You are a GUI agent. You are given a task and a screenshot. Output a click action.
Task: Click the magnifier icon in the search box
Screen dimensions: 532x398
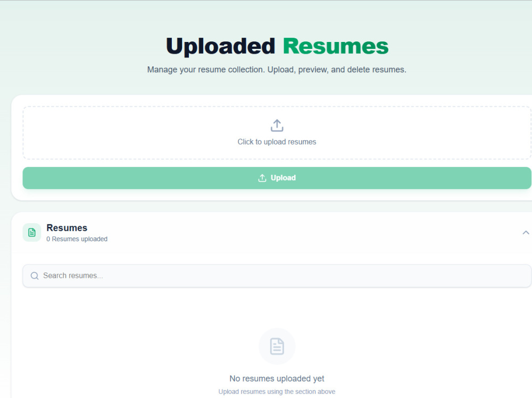(x=35, y=276)
